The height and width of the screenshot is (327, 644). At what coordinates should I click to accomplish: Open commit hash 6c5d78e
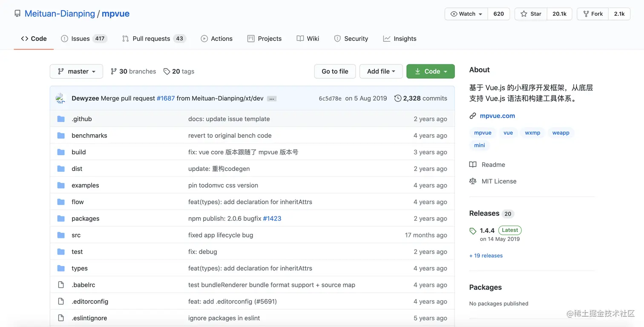pyautogui.click(x=330, y=98)
